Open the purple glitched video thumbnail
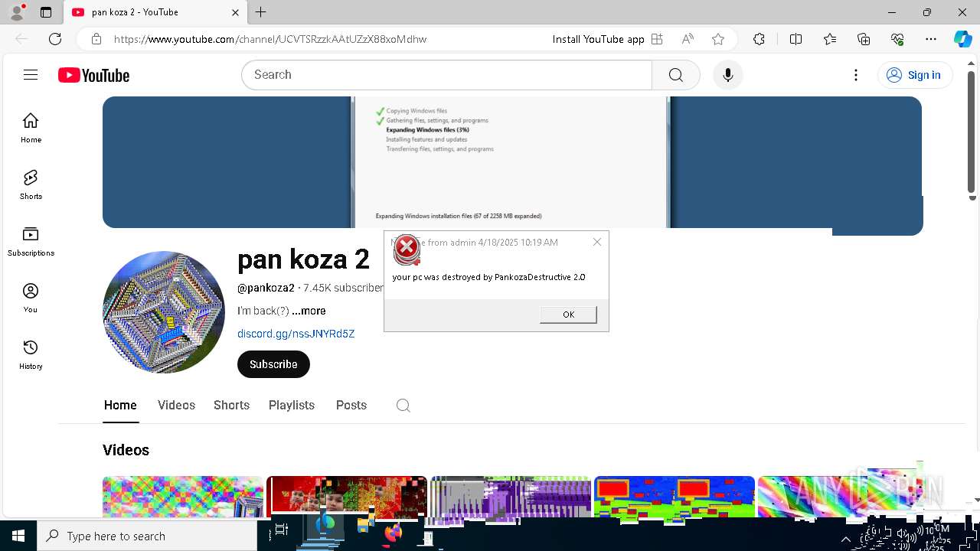980x551 pixels. point(511,497)
